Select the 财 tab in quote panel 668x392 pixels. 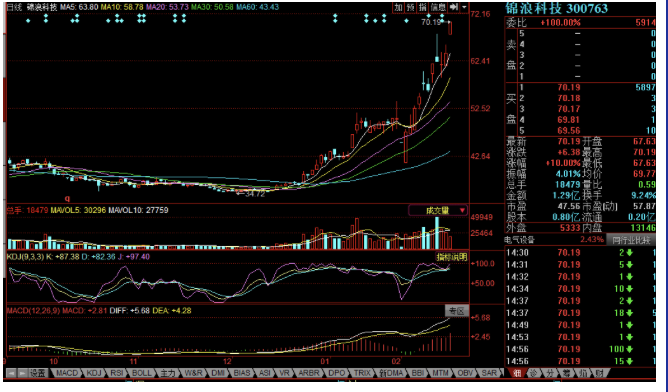599,374
